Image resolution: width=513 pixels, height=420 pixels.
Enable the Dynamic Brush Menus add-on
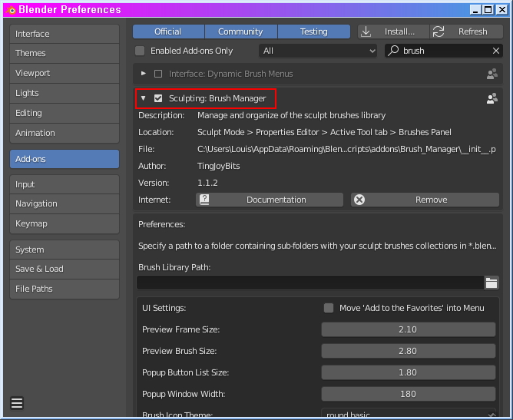pyautogui.click(x=158, y=74)
